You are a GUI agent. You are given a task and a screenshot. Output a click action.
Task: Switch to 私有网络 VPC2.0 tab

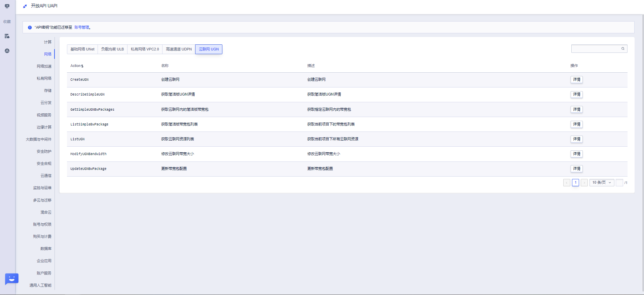[145, 49]
